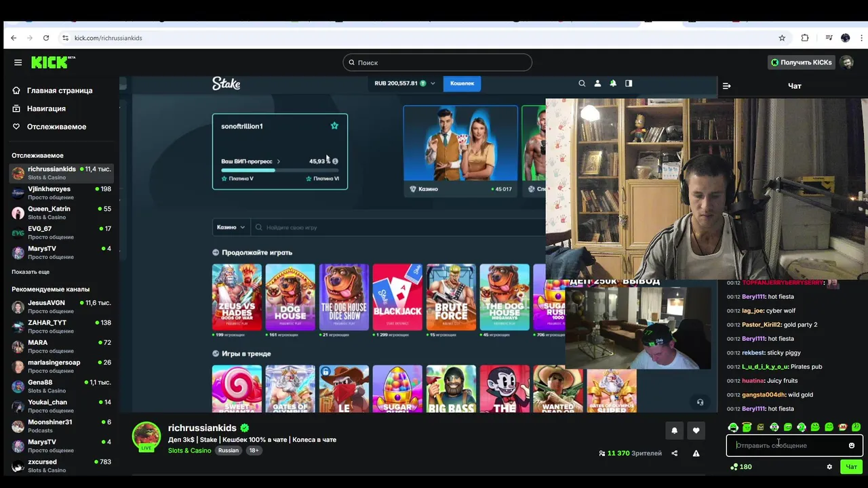The height and width of the screenshot is (488, 868).
Task: Select MARA recommended channel
Action: pos(61,346)
